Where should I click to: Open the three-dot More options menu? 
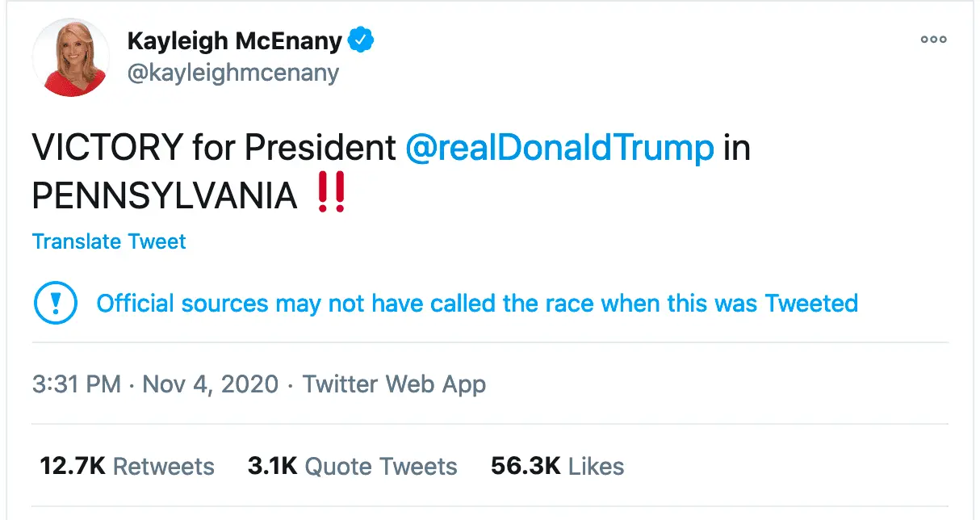(933, 39)
